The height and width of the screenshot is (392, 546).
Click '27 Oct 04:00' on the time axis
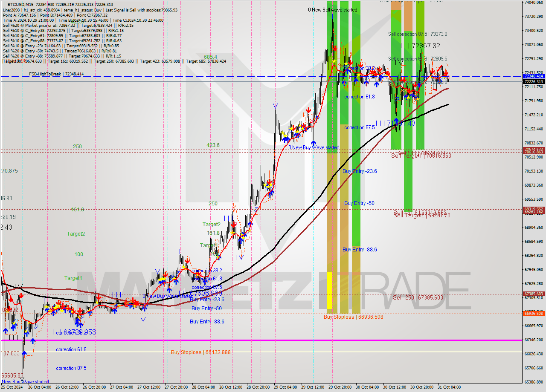point(121,387)
